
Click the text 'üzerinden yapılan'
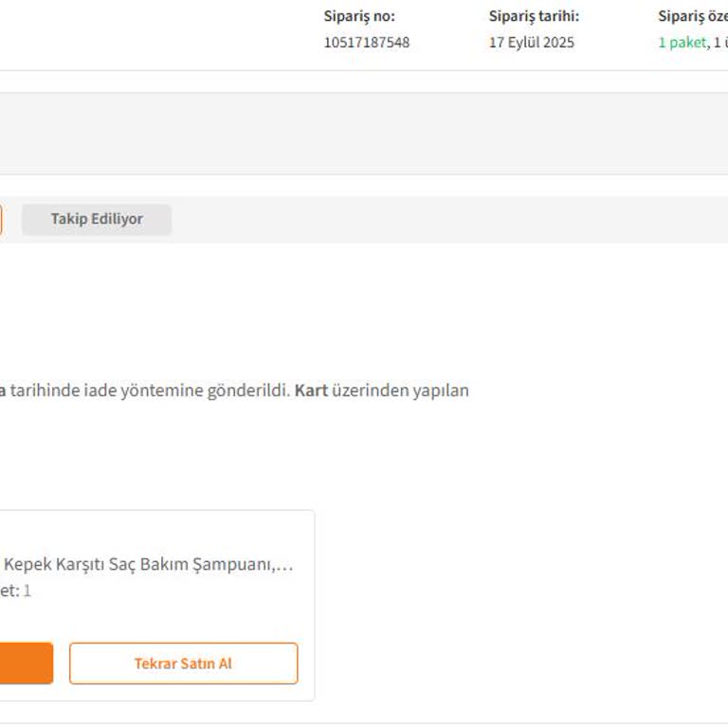(x=400, y=391)
